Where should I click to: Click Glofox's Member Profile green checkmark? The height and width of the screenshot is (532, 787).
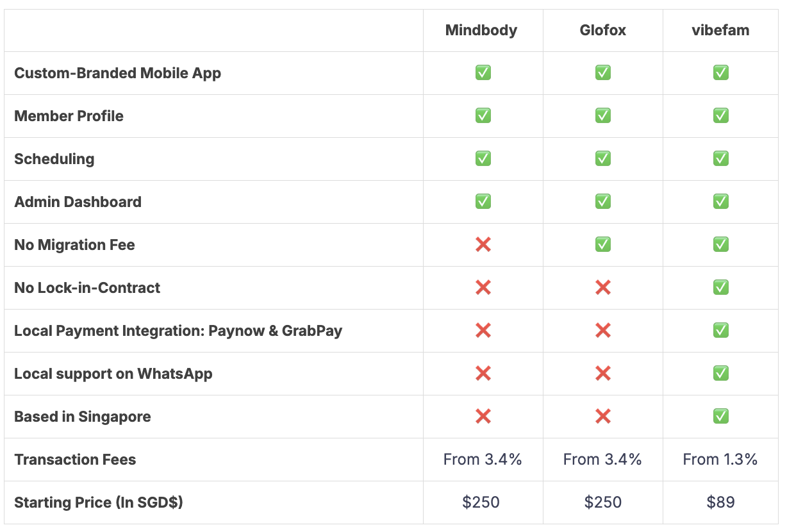coord(602,116)
